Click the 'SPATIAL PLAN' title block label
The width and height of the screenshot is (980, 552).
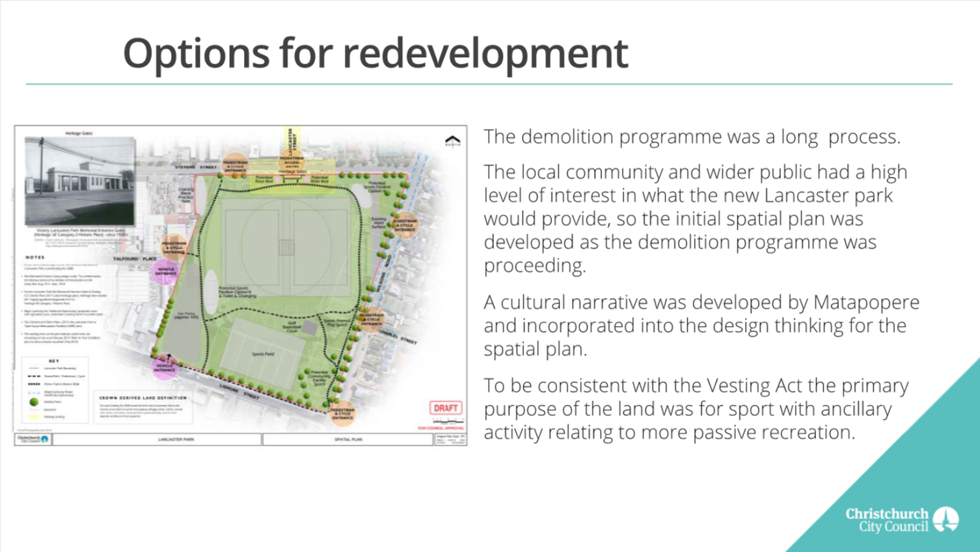(348, 439)
